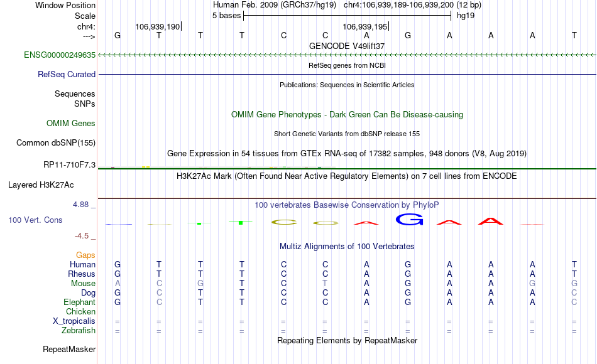
Task: Click the Multiz Alignments of 100 Vertebrates title
Action: (347, 247)
